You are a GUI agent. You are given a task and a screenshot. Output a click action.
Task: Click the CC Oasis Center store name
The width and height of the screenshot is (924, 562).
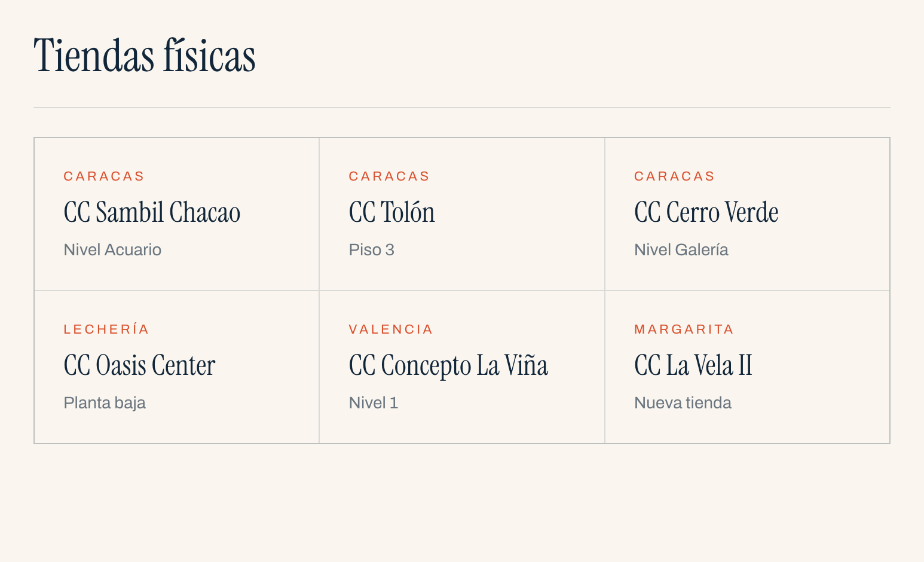[139, 366]
